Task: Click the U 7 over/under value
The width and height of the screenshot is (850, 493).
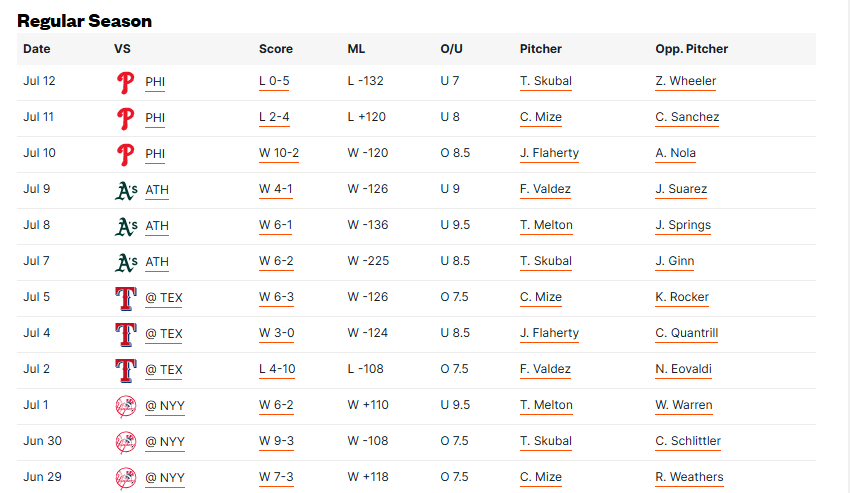Action: click(450, 81)
